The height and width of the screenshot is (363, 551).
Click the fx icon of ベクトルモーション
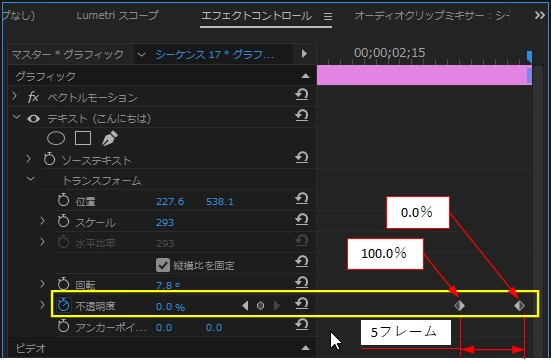pyautogui.click(x=33, y=97)
